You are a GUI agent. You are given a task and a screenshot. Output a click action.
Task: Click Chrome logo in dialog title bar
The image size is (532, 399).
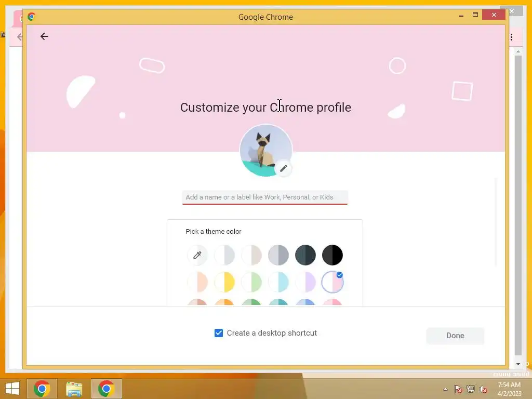[32, 17]
